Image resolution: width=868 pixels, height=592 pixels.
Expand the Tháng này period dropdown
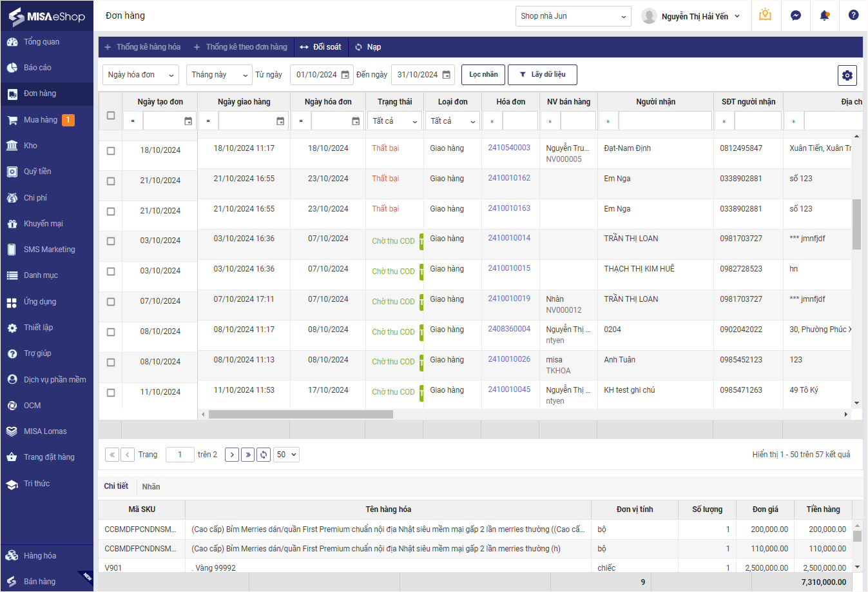tap(219, 75)
